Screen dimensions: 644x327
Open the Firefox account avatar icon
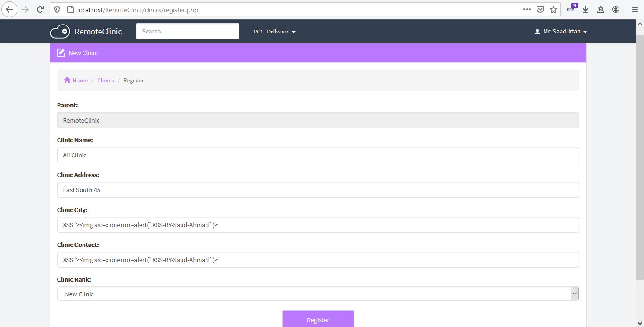point(616,9)
